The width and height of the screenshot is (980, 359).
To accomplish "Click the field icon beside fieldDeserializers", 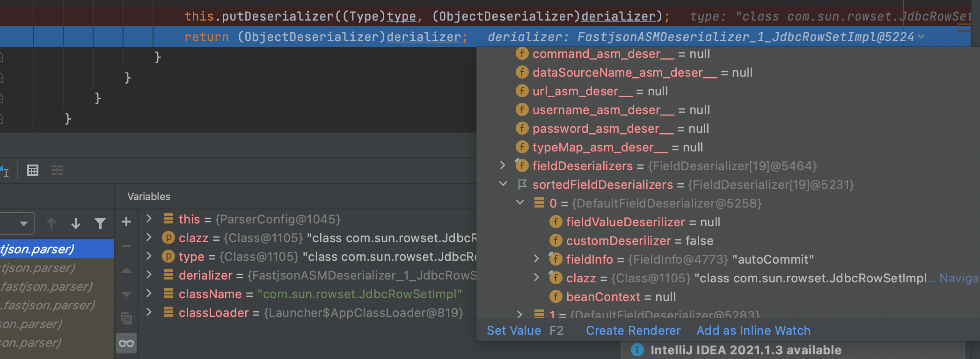I will pyautogui.click(x=522, y=165).
